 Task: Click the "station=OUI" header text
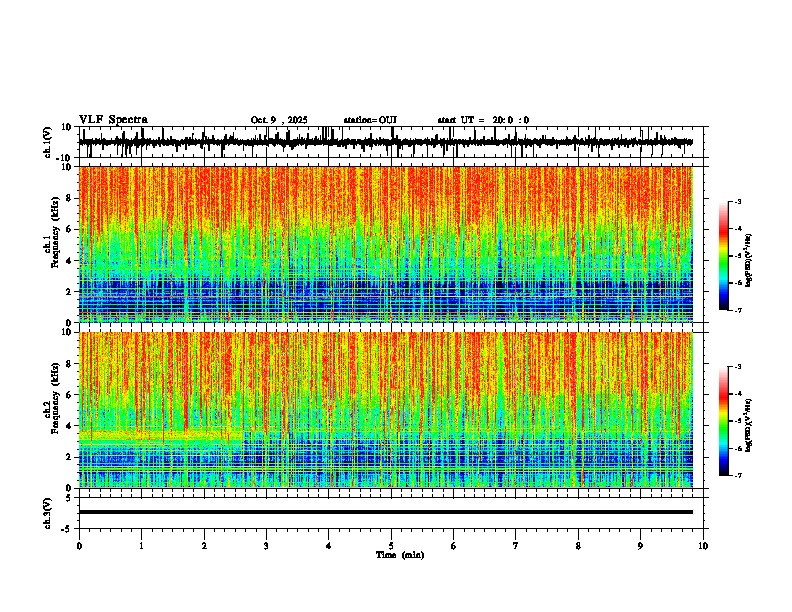pos(370,120)
